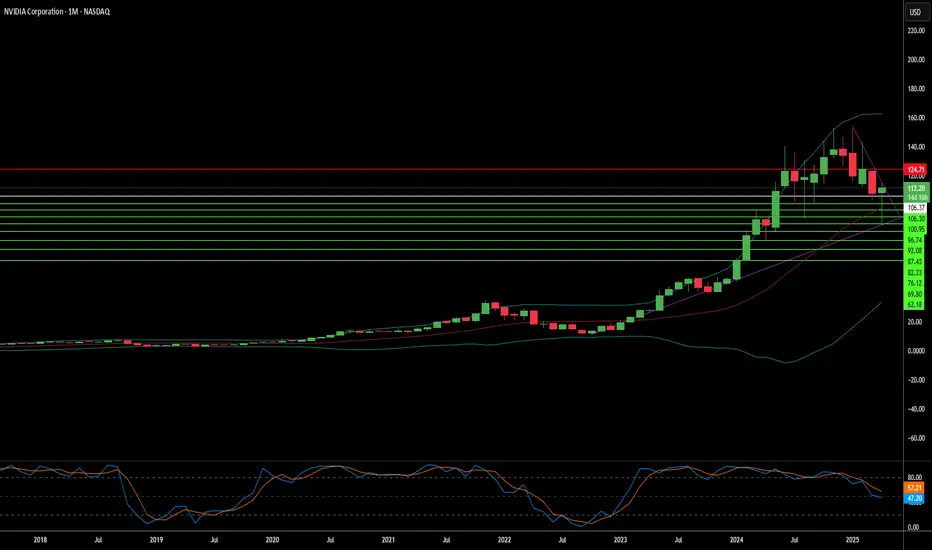The height and width of the screenshot is (550, 932).
Task: Select the 96.74 green level label
Action: click(915, 240)
